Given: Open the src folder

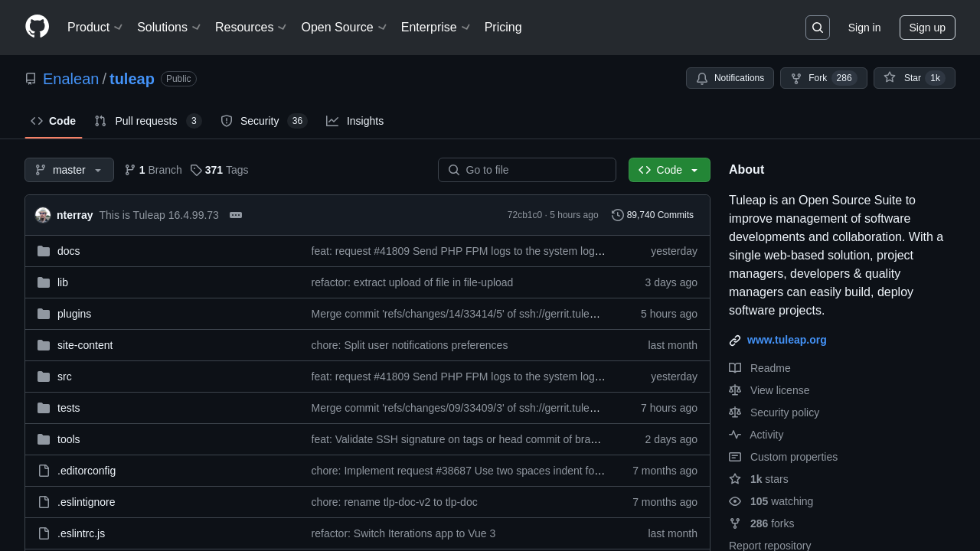Looking at the screenshot, I should click(x=64, y=377).
